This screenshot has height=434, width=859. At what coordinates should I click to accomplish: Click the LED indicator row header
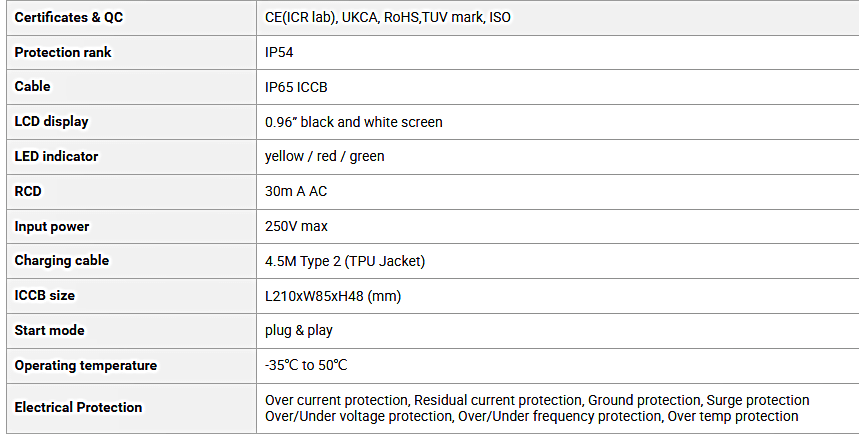56,157
